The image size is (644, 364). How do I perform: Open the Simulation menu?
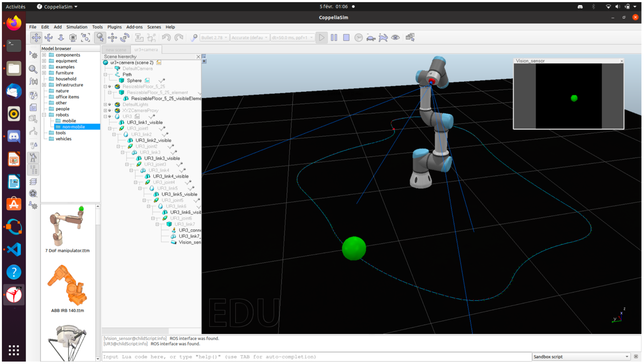pos(77,27)
